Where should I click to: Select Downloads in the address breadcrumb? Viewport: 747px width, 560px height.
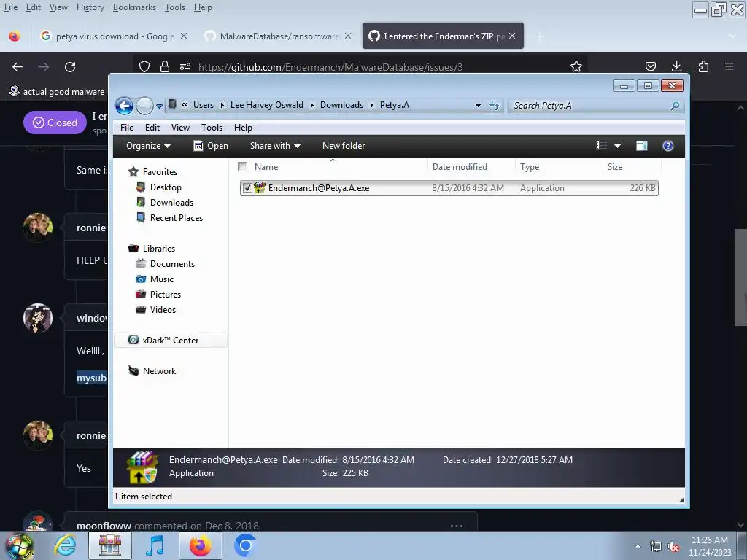[x=341, y=105]
